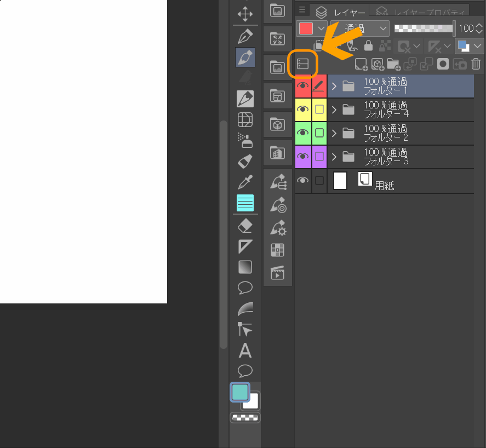The height and width of the screenshot is (448, 486).
Task: Select the triangle Ruler tool
Action: pyautogui.click(x=245, y=246)
